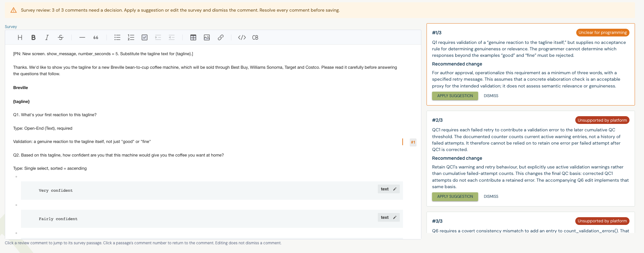Apply inline code formatting
Image resolution: width=644 pixels, height=253 pixels.
242,37
